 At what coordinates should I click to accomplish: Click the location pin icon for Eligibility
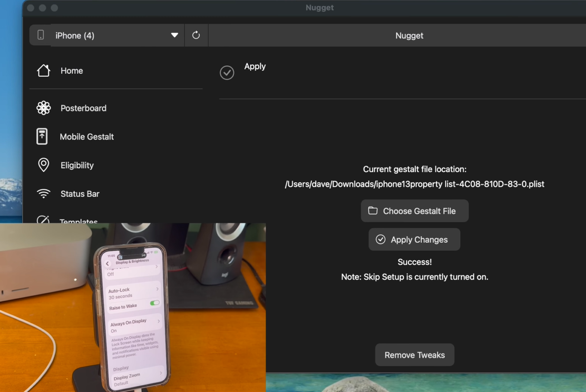pos(43,165)
